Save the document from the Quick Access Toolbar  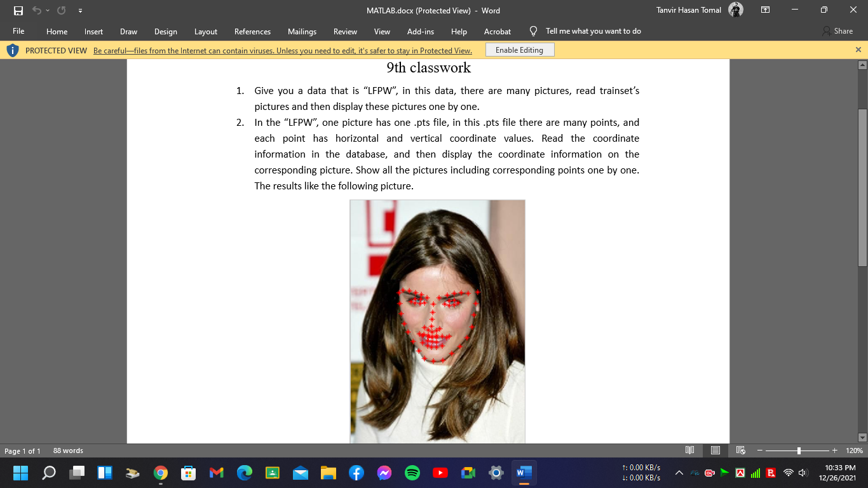click(18, 10)
